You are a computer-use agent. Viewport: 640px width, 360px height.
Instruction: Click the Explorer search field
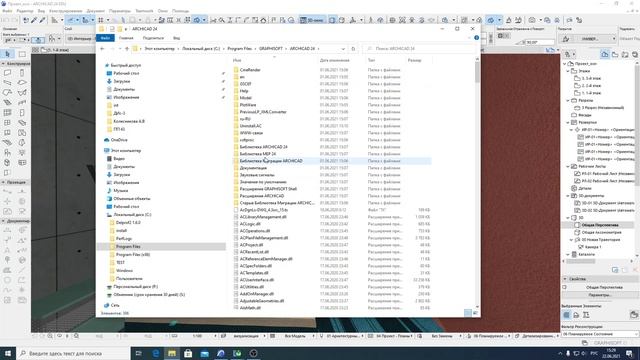tap(419, 49)
